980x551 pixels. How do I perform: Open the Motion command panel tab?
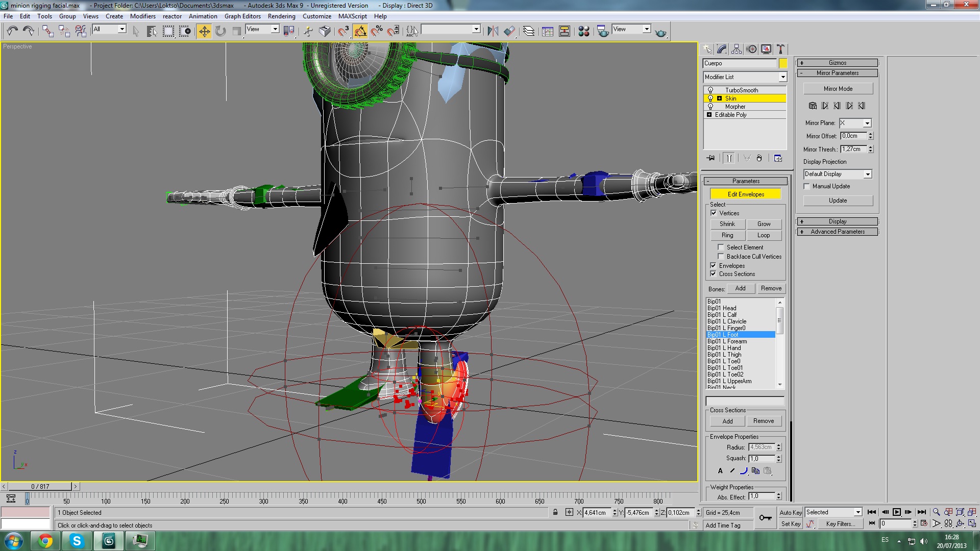point(751,49)
